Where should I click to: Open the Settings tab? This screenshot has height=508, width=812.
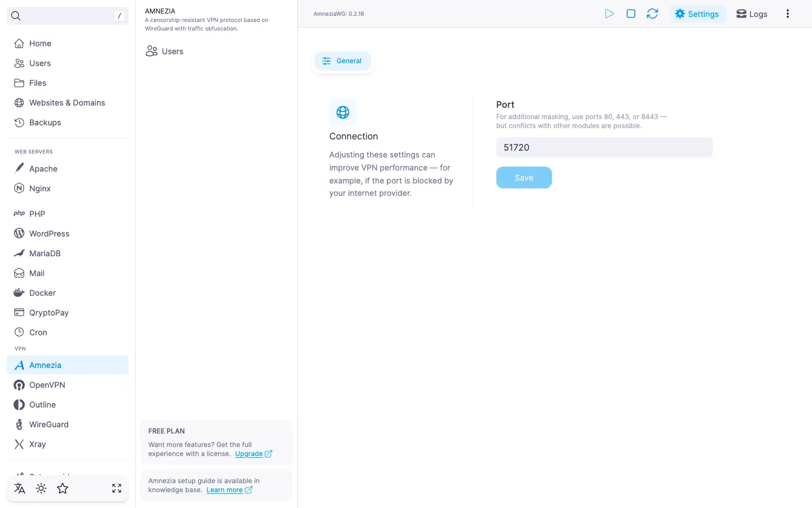[698, 14]
